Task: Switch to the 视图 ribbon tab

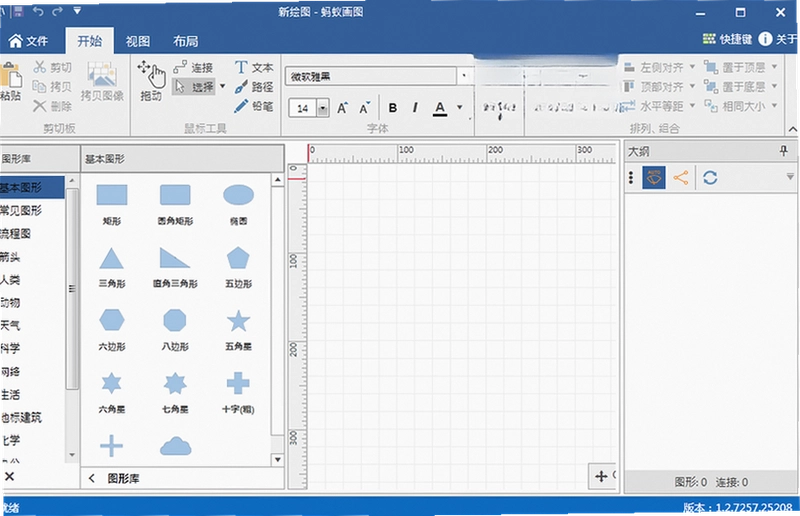Action: tap(138, 41)
